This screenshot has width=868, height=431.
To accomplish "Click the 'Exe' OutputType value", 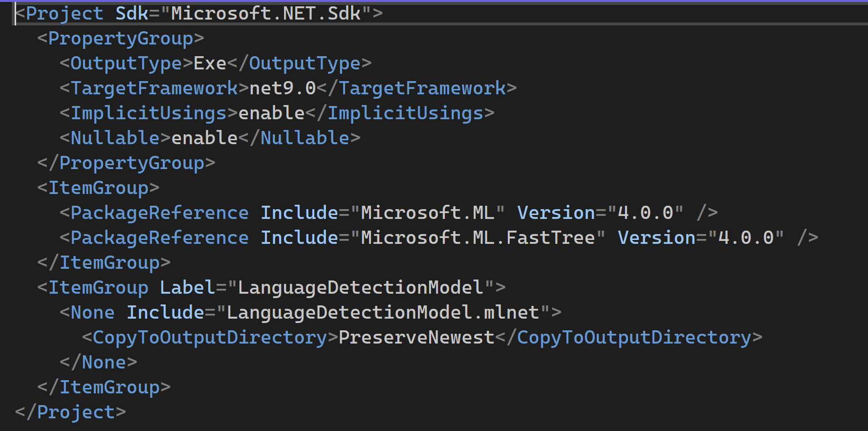I will pos(210,63).
